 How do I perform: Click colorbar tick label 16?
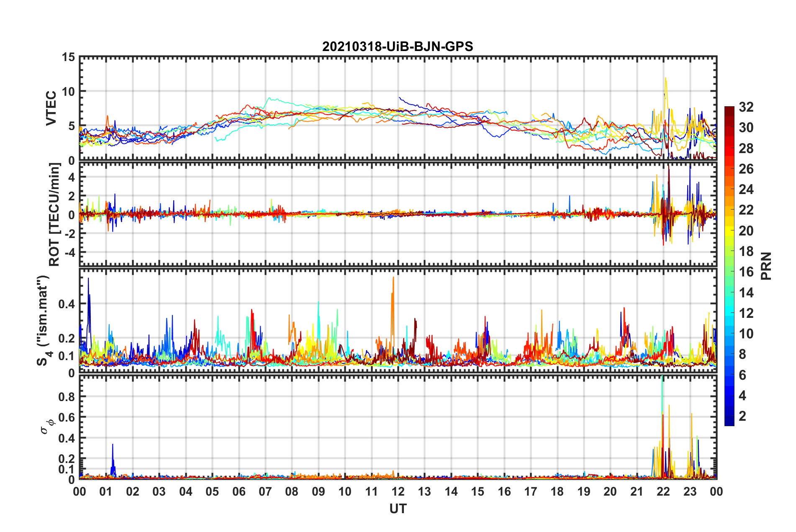coord(746,272)
